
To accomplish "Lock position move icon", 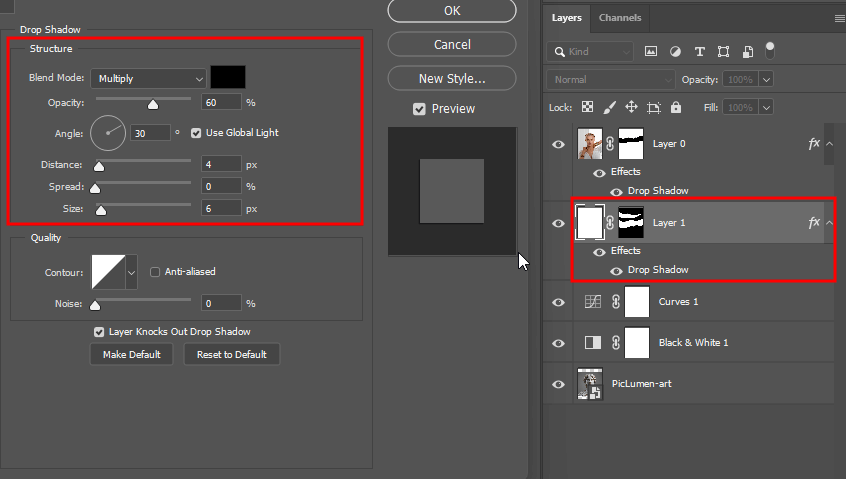I will pos(631,107).
